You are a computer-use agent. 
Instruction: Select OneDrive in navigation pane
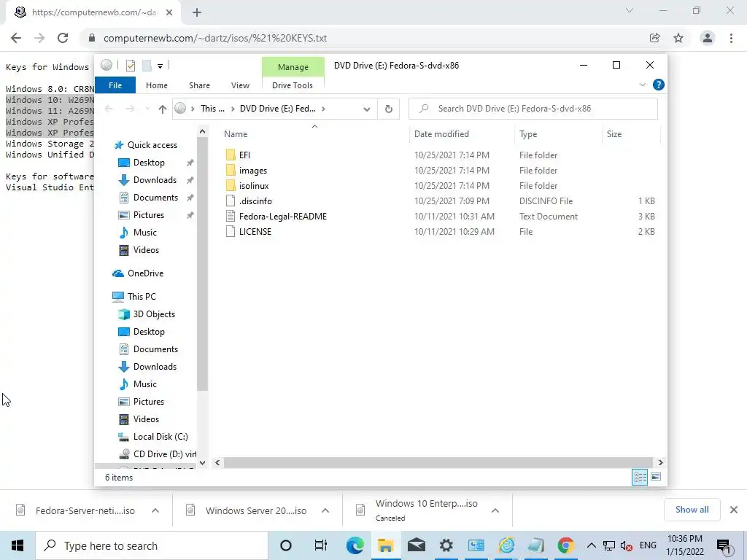tap(145, 273)
